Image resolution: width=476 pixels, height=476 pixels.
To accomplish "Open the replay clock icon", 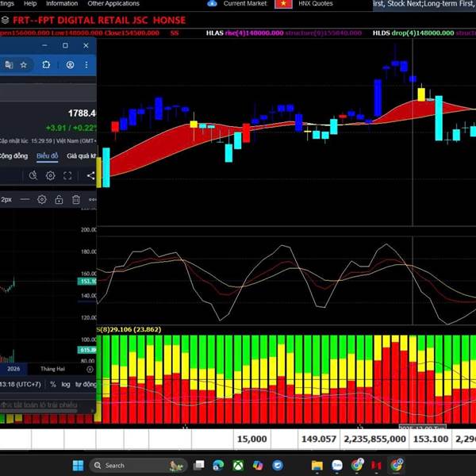I will tap(33, 175).
